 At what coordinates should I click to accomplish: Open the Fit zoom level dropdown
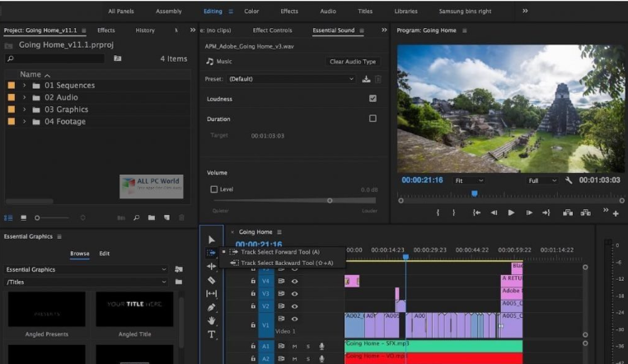coord(470,180)
